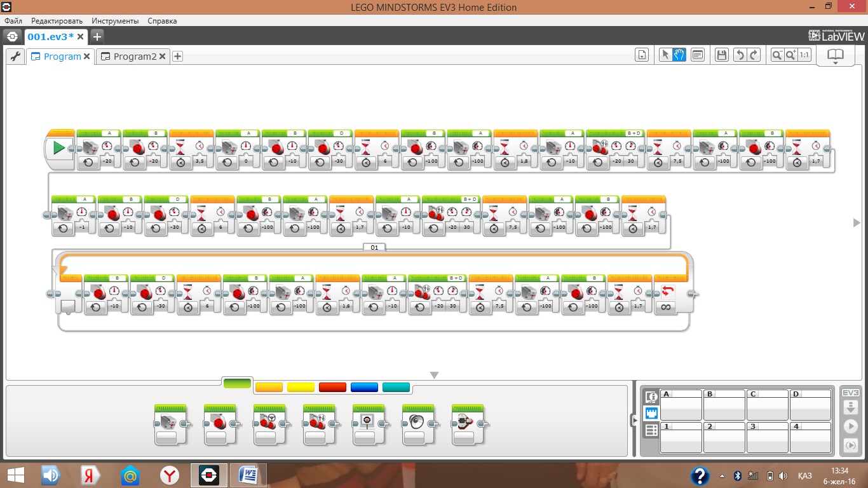868x488 pixels.
Task: Select the yellow Sensor palette tab
Action: [301, 387]
